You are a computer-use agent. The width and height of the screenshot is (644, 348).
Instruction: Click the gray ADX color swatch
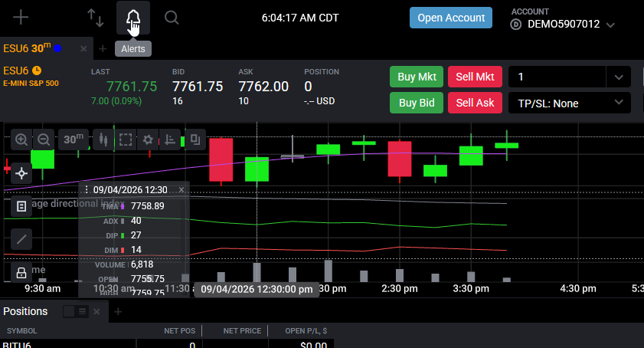click(123, 222)
